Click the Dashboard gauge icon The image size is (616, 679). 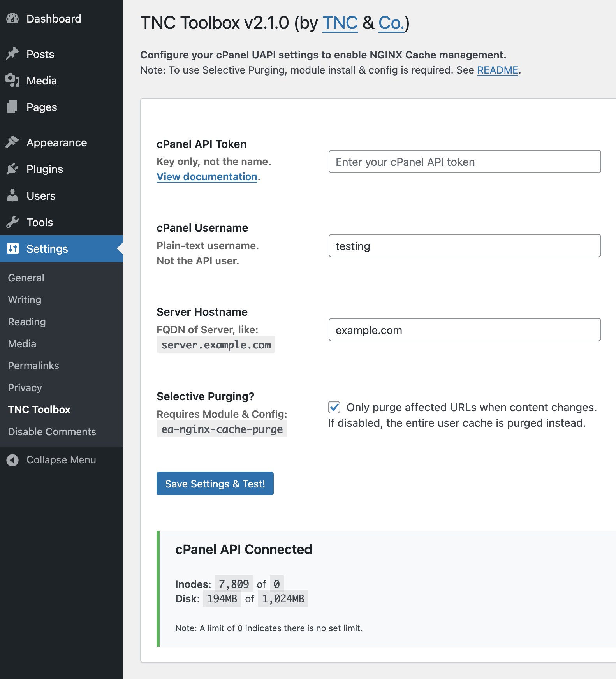click(12, 19)
